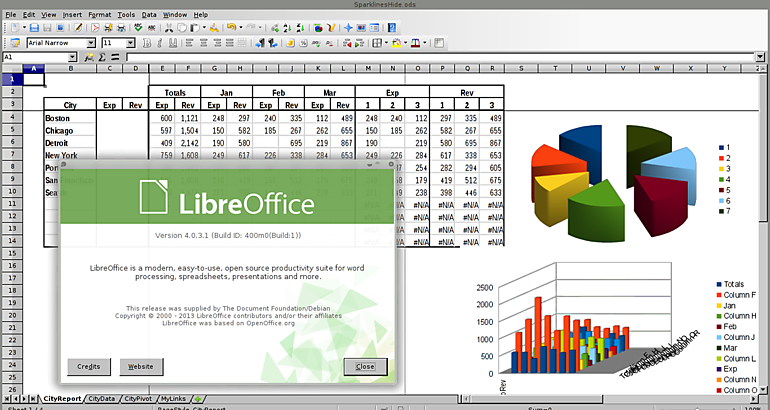Switch to the CityPivot sheet tab
This screenshot has width=770, height=410.
(138, 399)
